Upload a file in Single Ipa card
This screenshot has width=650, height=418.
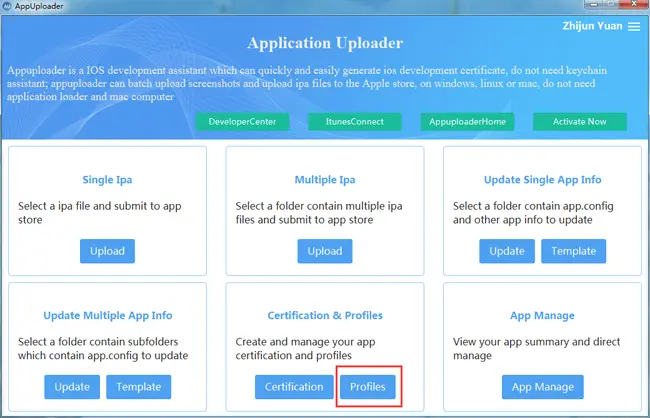[107, 251]
